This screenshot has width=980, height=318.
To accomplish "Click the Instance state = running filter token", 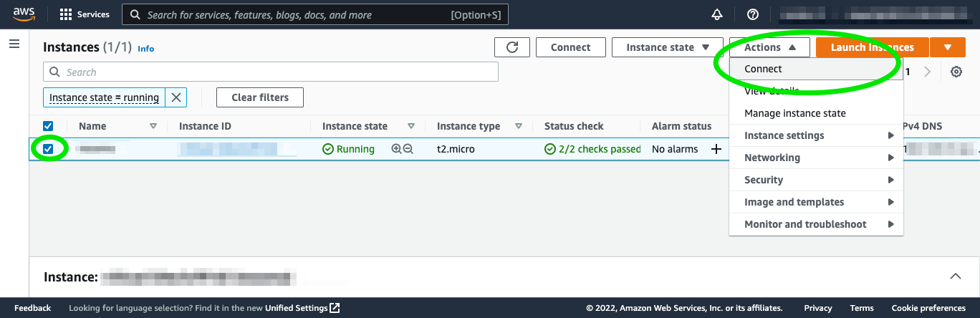I will coord(105,97).
